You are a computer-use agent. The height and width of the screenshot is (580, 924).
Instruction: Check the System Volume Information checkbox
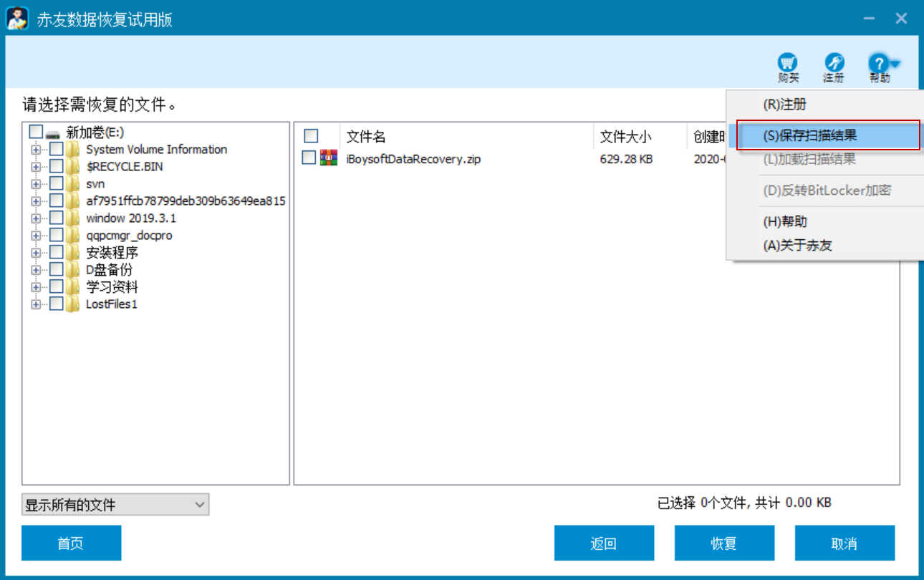coord(56,150)
